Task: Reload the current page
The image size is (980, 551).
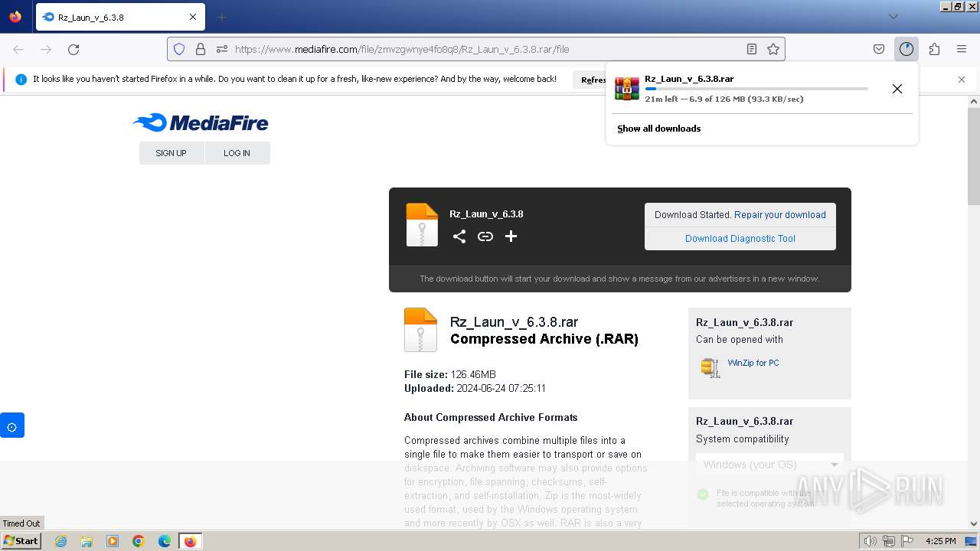Action: point(73,49)
